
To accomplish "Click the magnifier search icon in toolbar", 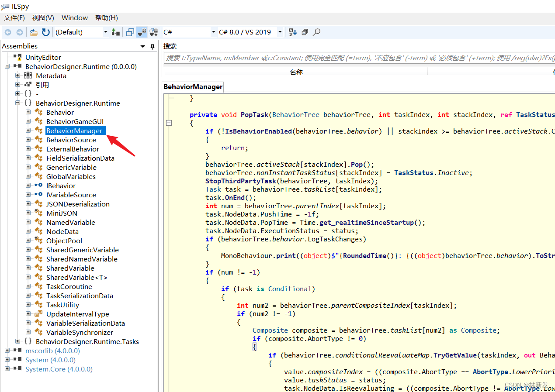I will click(316, 32).
